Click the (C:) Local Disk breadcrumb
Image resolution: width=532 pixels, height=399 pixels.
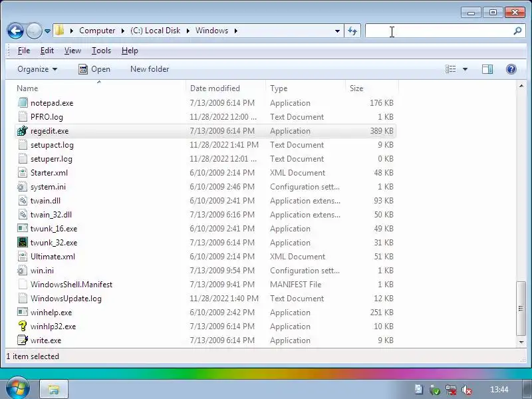point(155,31)
